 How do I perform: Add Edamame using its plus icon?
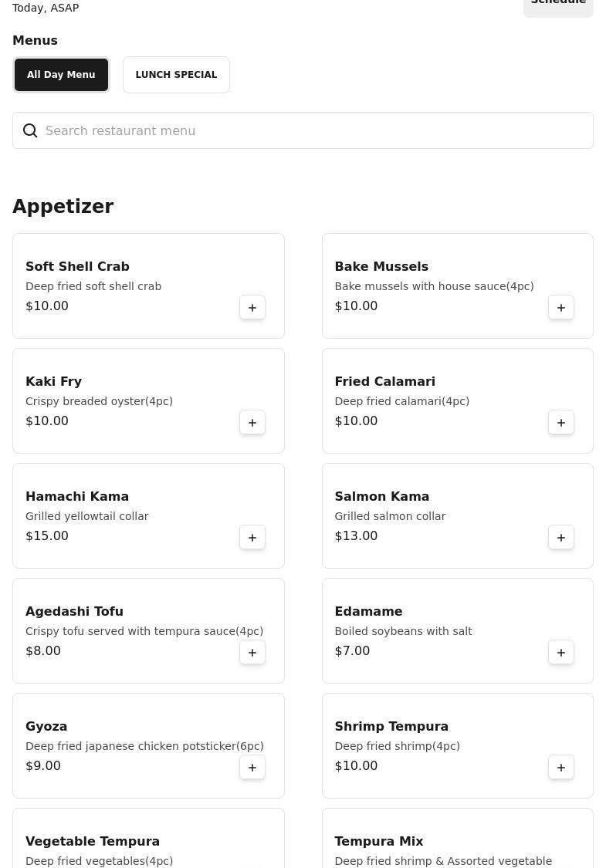tap(561, 652)
